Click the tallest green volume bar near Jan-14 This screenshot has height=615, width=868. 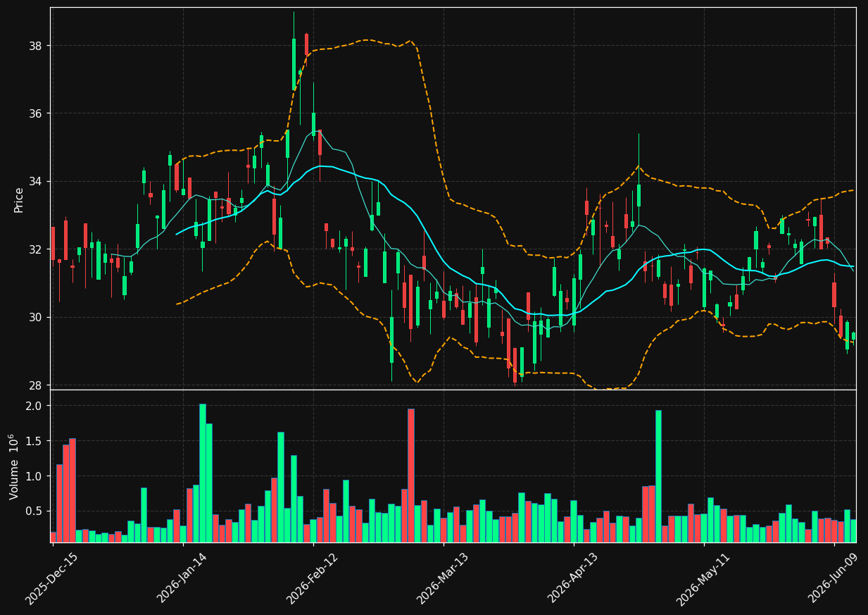click(203, 473)
